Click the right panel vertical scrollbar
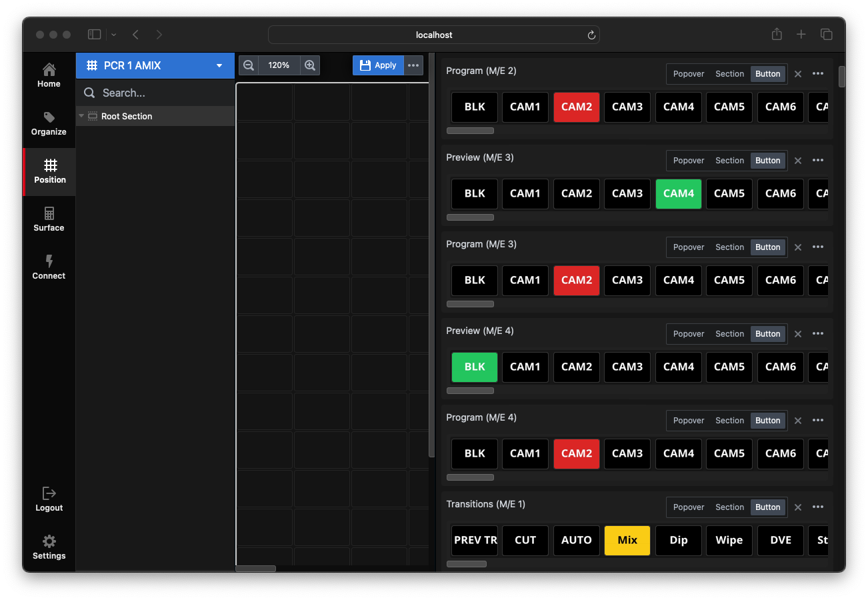Screen dimensions: 868x600 point(841,77)
